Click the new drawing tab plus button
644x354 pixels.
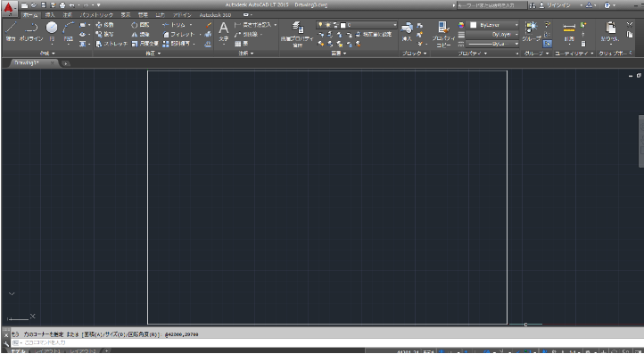pyautogui.click(x=66, y=63)
